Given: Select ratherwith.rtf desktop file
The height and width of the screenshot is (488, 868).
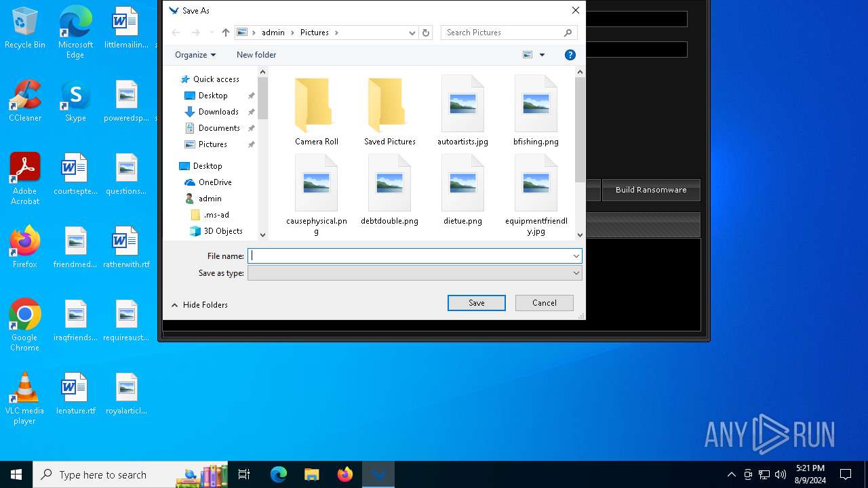Looking at the screenshot, I should coord(126,248).
